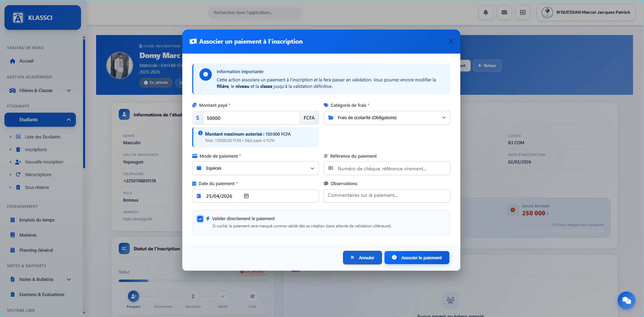This screenshot has height=317, width=644.
Task: Click Associer le paiement button
Action: pyautogui.click(x=417, y=258)
